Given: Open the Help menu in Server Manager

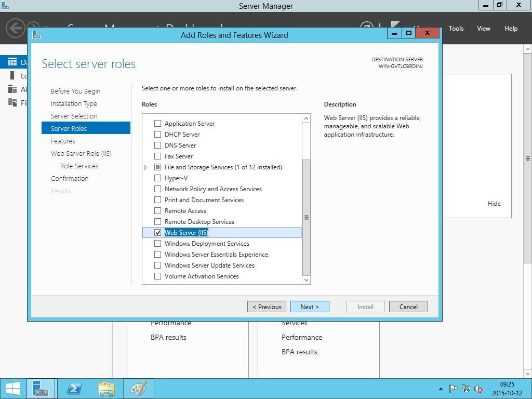Looking at the screenshot, I should (511, 29).
